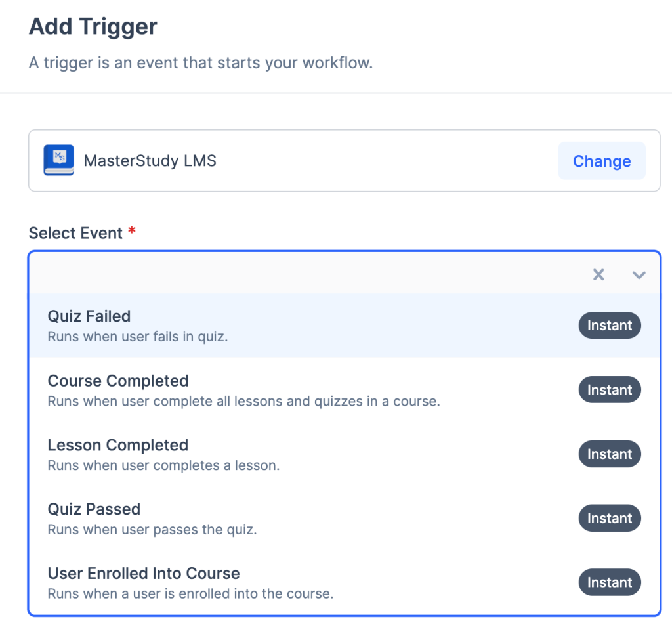
Task: Select the Quiz Passed trigger
Action: [94, 509]
